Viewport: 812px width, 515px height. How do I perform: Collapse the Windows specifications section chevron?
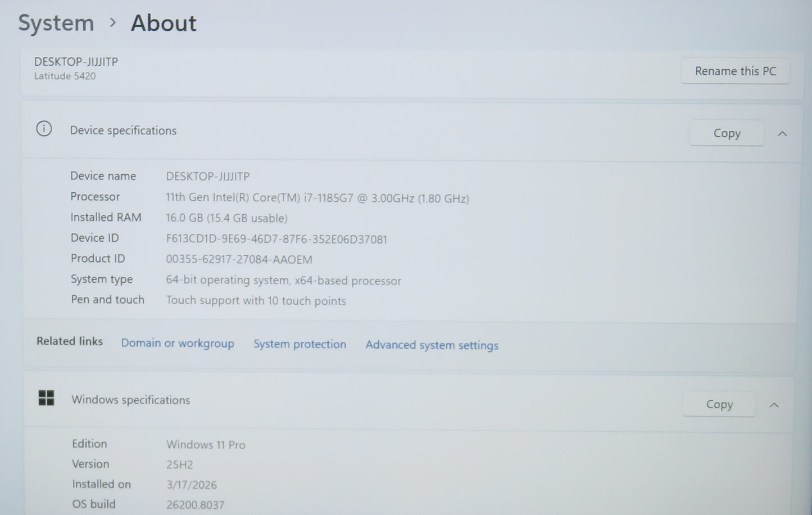click(774, 405)
